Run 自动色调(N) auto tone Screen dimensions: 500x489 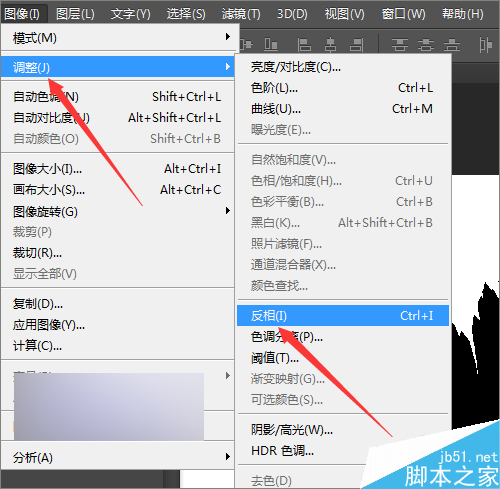coord(118,97)
